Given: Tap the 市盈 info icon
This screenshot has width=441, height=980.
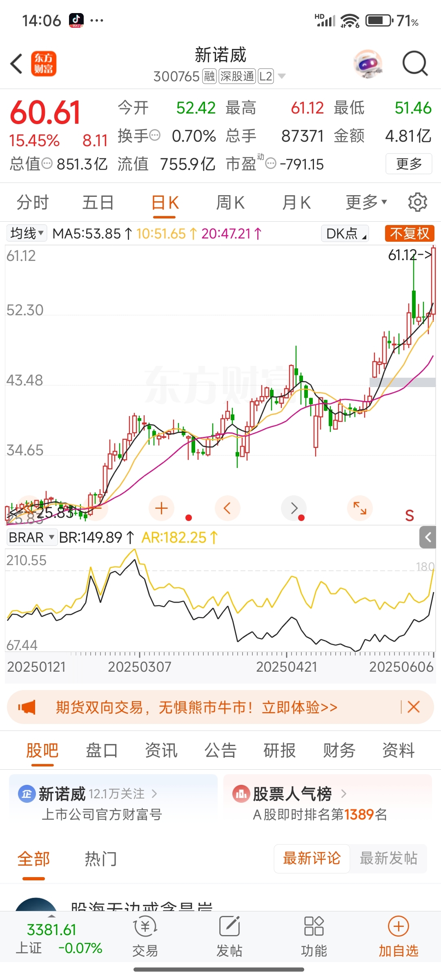Looking at the screenshot, I should [271, 164].
